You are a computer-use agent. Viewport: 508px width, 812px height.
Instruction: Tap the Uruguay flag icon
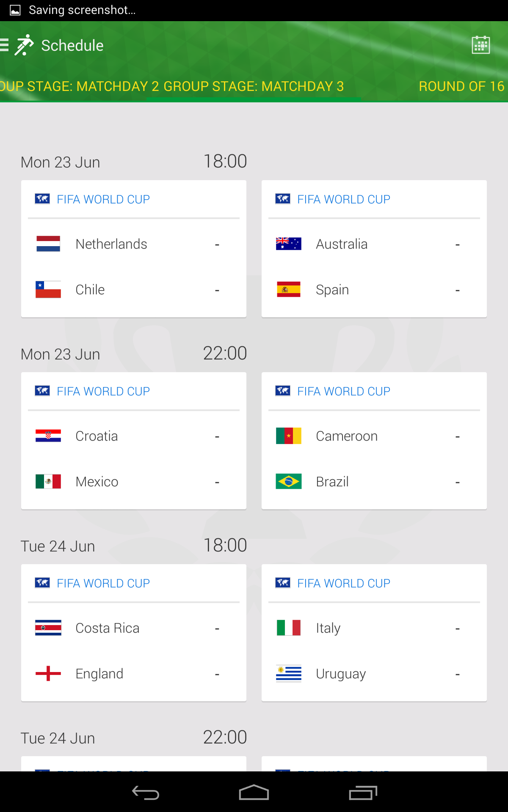(289, 673)
